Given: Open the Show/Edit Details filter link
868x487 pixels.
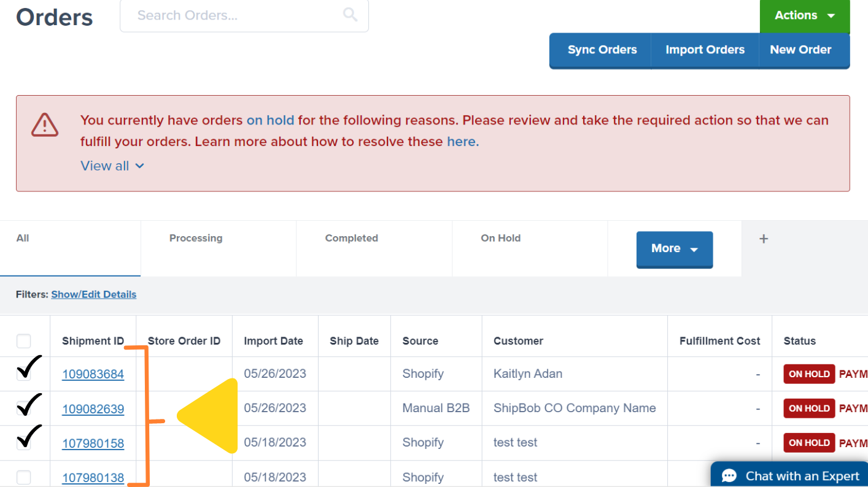Looking at the screenshot, I should pos(93,294).
